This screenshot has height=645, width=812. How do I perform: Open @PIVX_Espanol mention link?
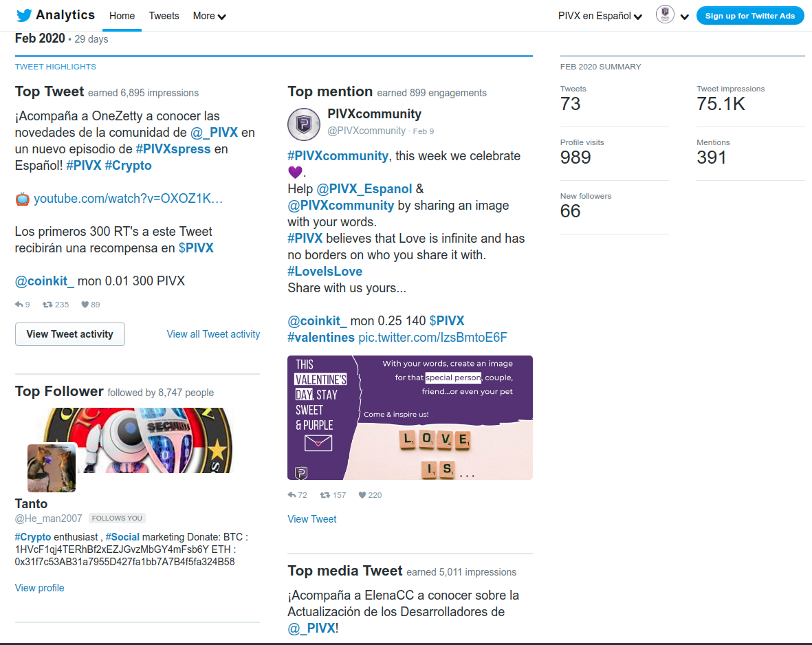point(364,189)
